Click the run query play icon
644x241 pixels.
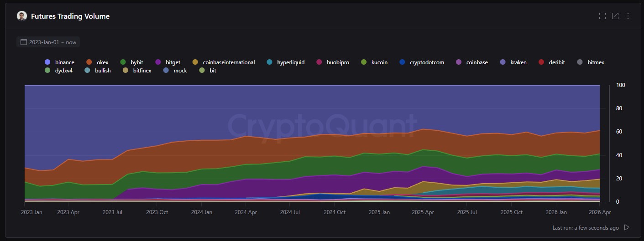coord(627,227)
